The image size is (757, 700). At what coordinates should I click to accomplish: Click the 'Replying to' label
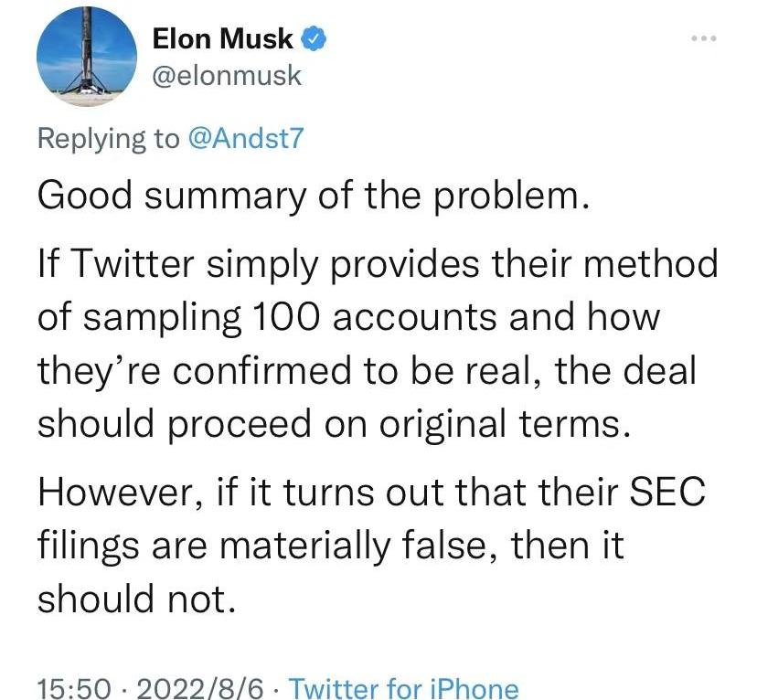tap(109, 139)
